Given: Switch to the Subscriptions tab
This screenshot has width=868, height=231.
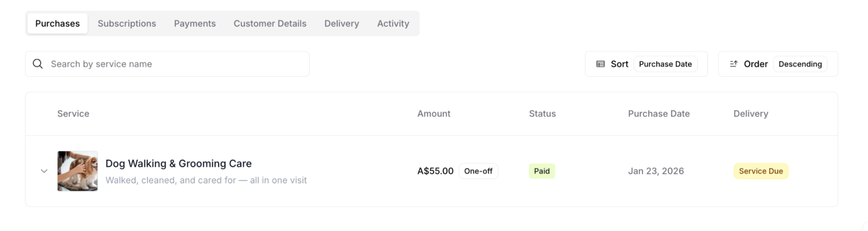Looking at the screenshot, I should coord(127,24).
